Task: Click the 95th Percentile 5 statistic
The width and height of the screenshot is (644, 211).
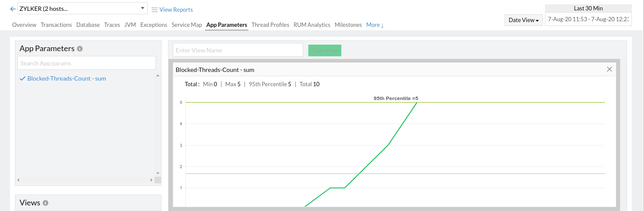Action: pos(270,84)
